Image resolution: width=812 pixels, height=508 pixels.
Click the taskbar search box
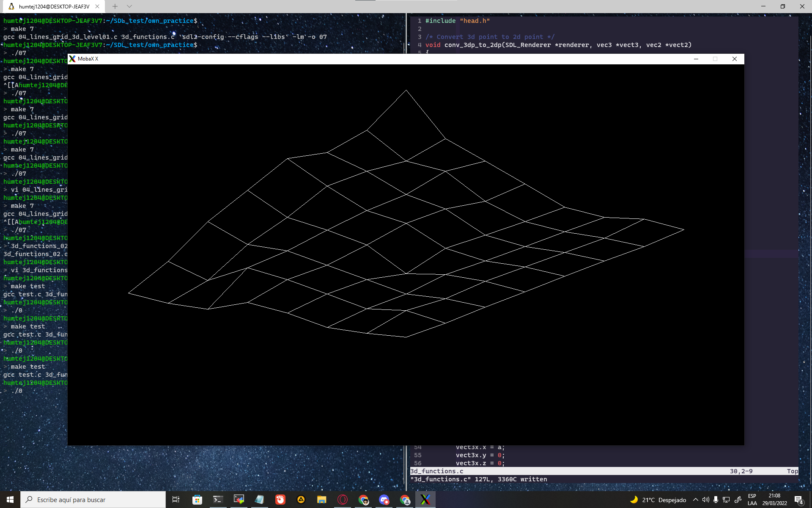[93, 500]
